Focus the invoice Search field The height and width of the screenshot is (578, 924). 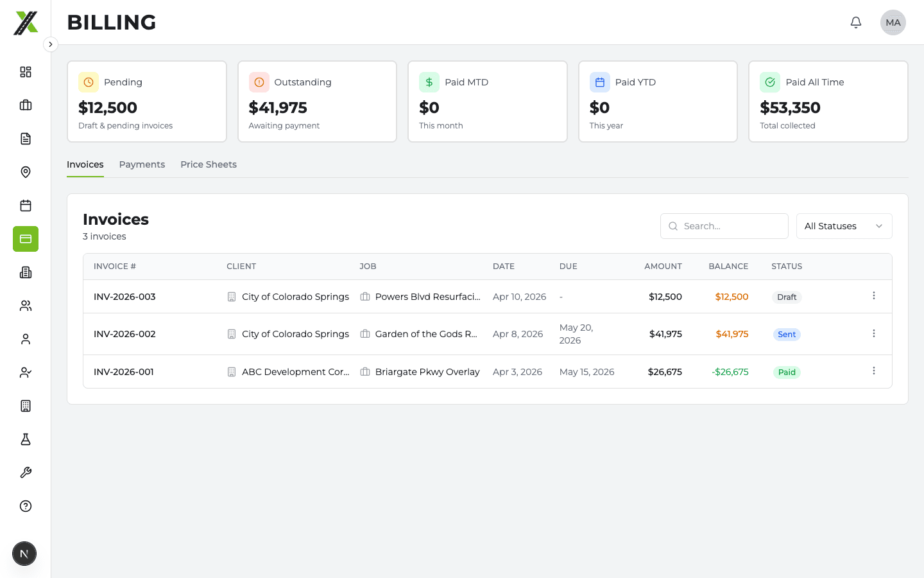click(x=724, y=226)
